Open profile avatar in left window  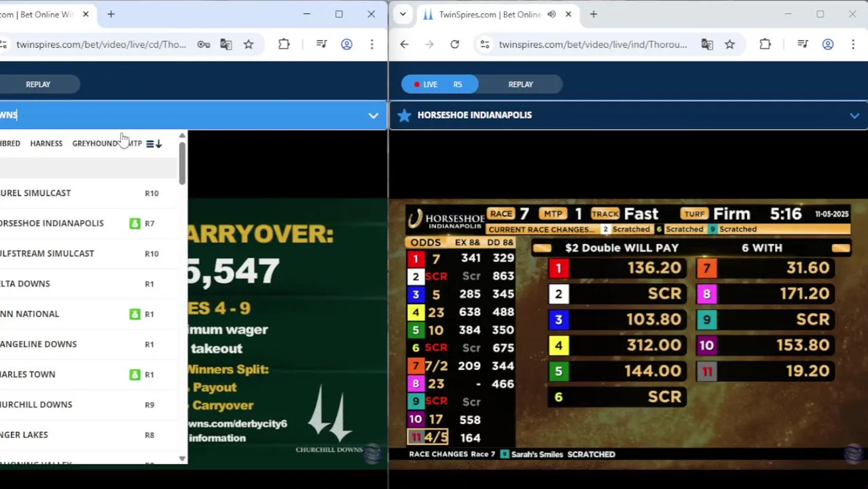click(346, 44)
